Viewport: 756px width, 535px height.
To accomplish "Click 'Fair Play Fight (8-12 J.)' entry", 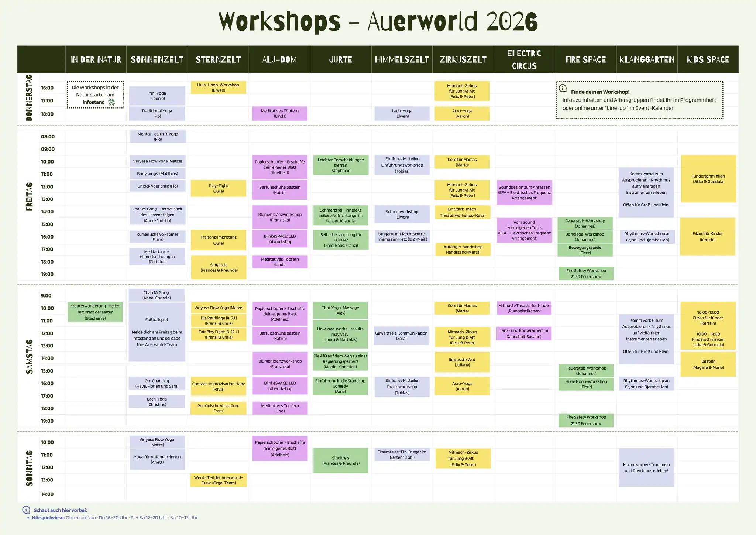I will 219,334.
